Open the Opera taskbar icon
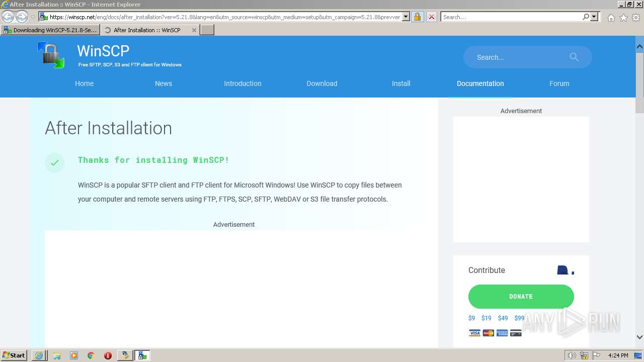The image size is (644, 362). coord(108,355)
